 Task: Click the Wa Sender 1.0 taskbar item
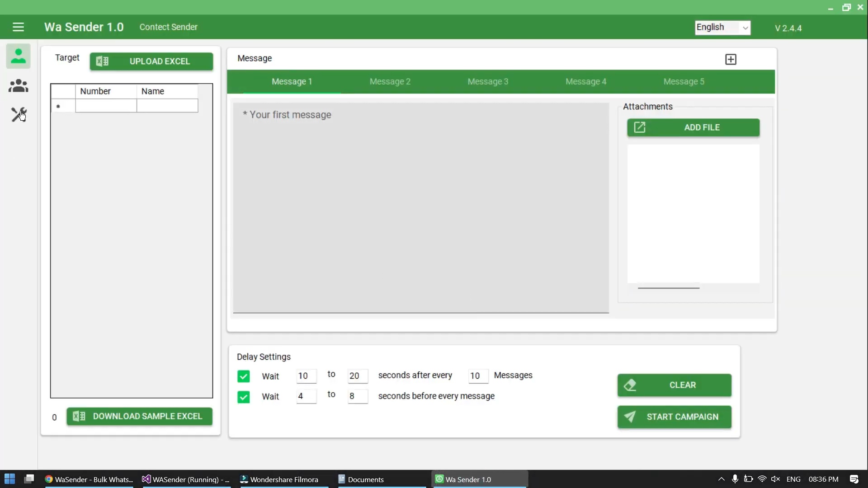tap(480, 479)
